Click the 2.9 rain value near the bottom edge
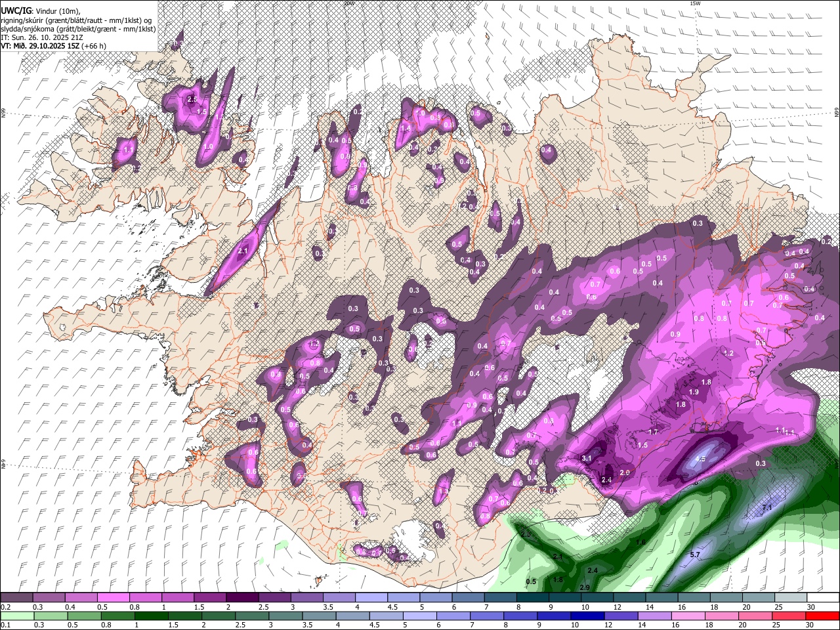840x630 pixels. click(x=585, y=587)
